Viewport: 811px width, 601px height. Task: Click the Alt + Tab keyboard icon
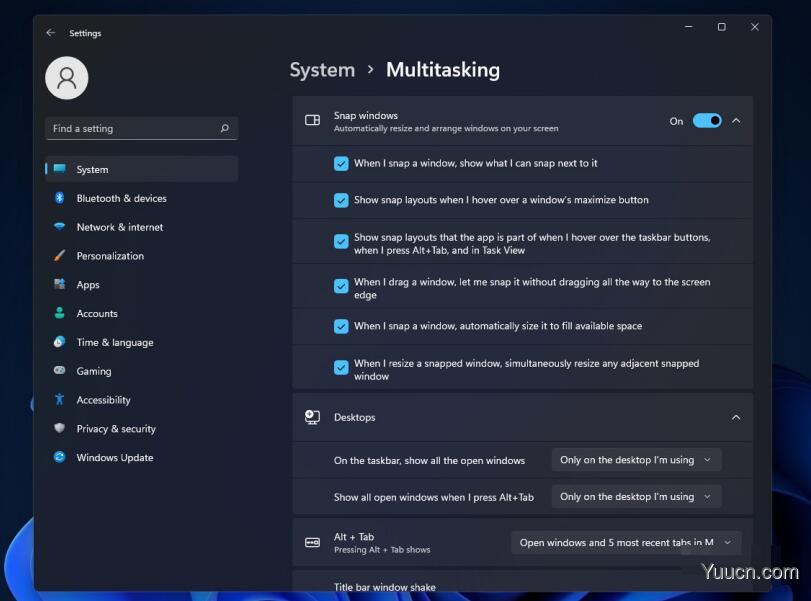coord(312,542)
